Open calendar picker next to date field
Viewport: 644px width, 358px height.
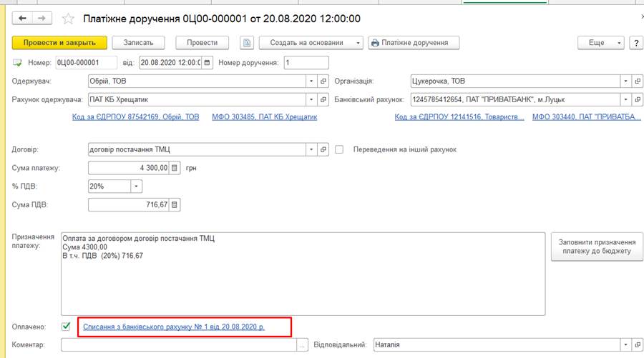[x=208, y=62]
